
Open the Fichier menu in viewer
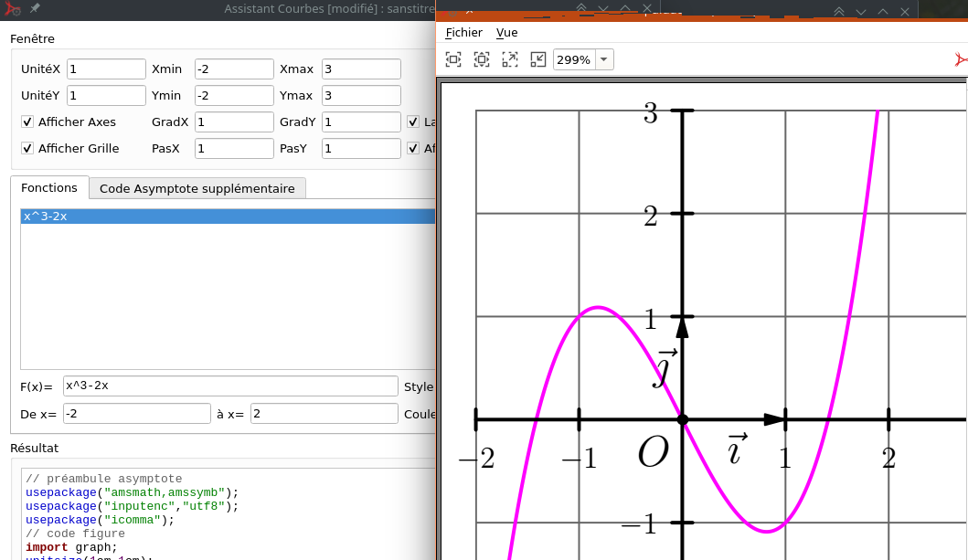tap(463, 33)
